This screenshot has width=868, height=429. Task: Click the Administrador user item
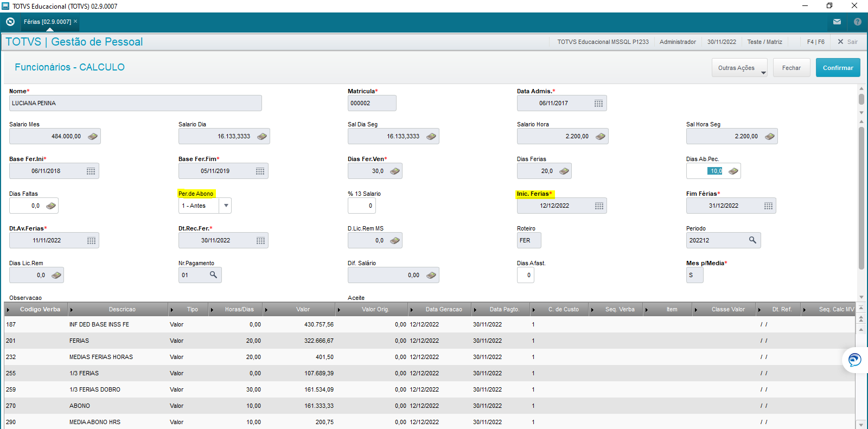click(678, 42)
